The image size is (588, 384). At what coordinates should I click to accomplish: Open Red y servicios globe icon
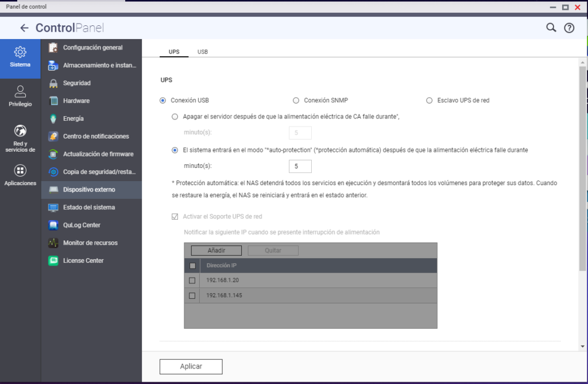point(20,131)
